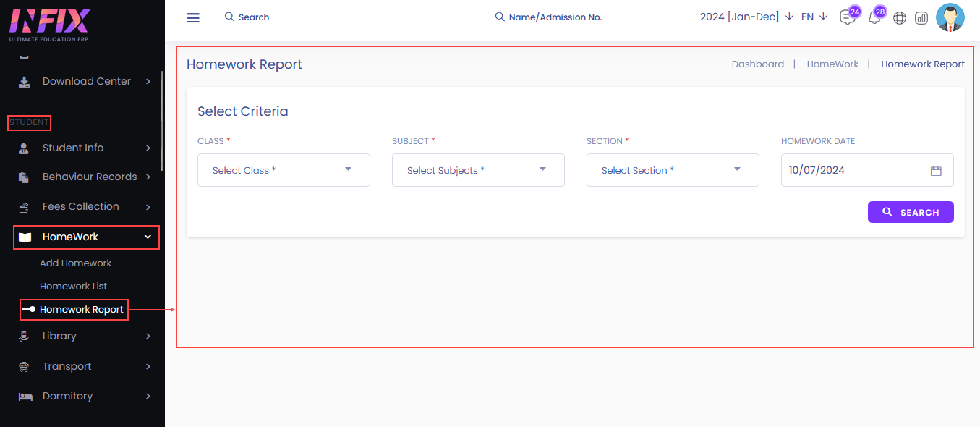Click the Library icon

point(25,337)
